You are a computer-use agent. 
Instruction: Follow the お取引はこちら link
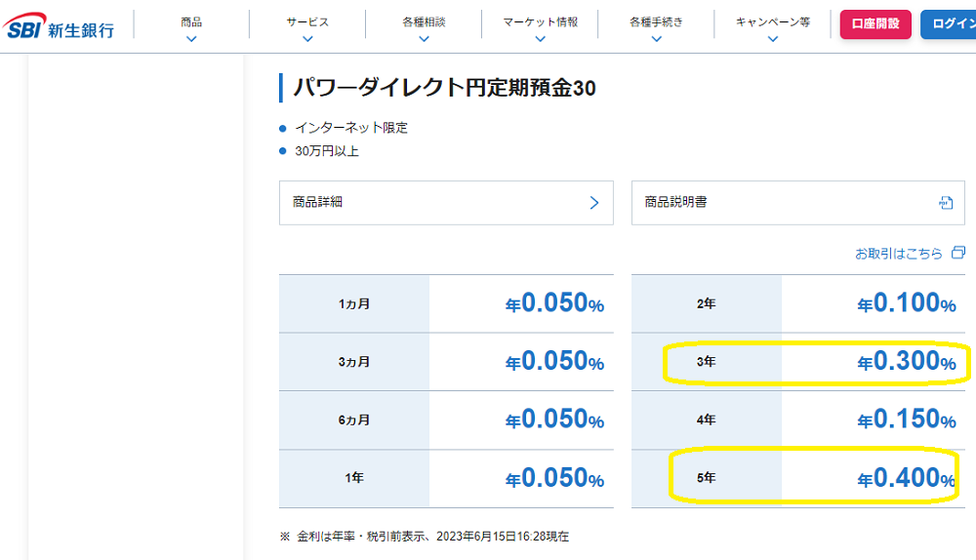click(898, 254)
